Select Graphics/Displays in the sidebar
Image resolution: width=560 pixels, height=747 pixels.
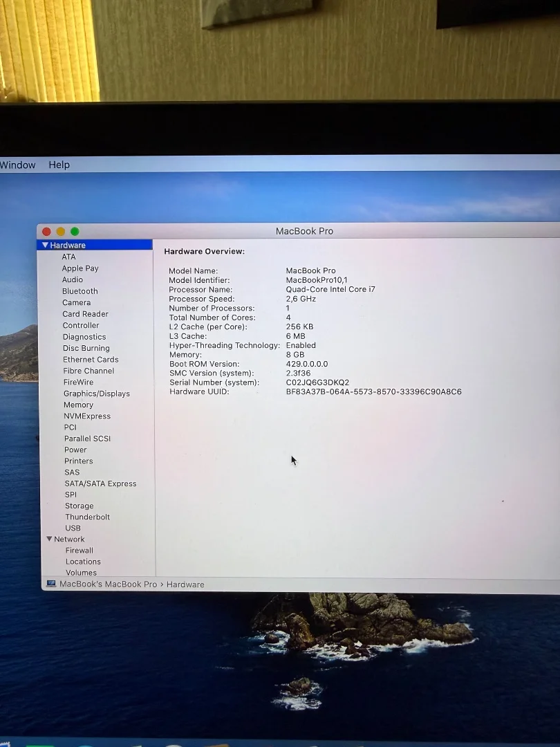tap(97, 394)
